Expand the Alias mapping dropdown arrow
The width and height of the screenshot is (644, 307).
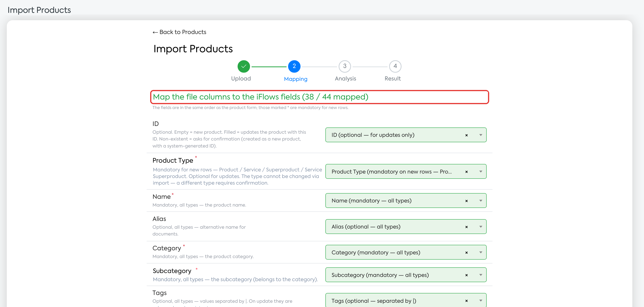coord(480,227)
